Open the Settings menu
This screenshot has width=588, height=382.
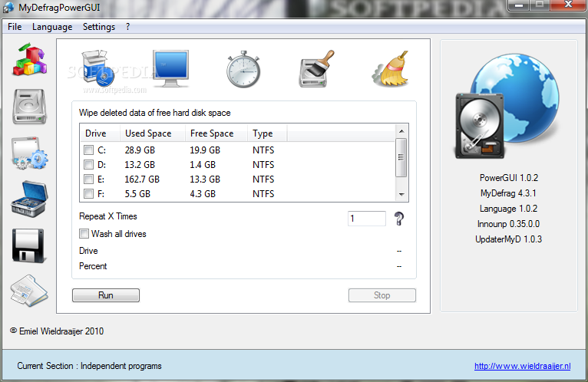coord(99,27)
